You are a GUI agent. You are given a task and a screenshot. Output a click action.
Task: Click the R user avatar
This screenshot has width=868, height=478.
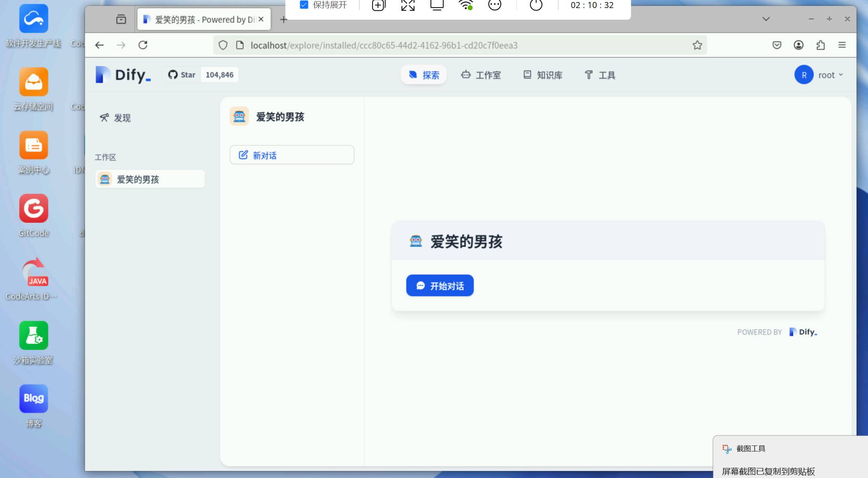[x=804, y=75]
